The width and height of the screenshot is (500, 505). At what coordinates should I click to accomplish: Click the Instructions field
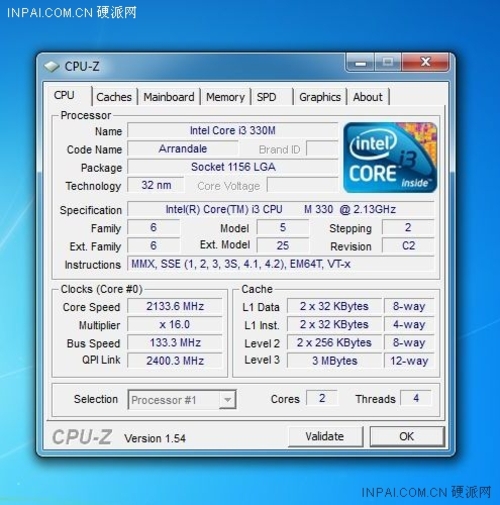(281, 264)
